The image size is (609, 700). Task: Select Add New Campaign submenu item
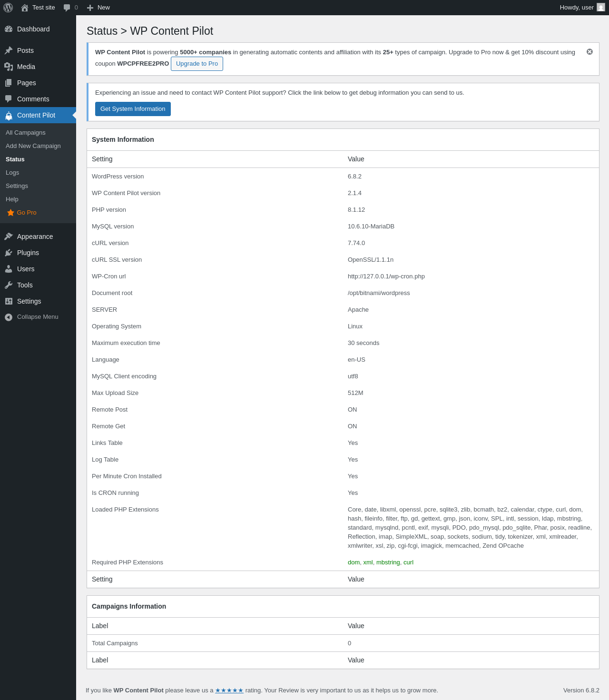point(33,146)
